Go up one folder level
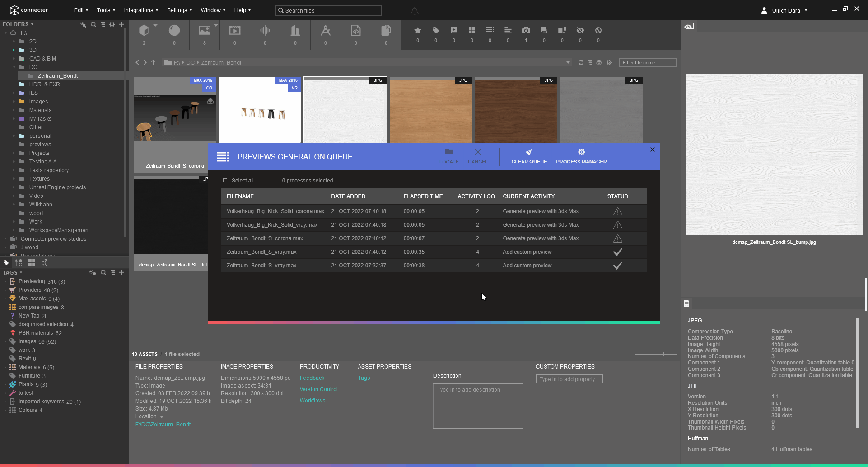This screenshot has width=868, height=467. (x=153, y=62)
